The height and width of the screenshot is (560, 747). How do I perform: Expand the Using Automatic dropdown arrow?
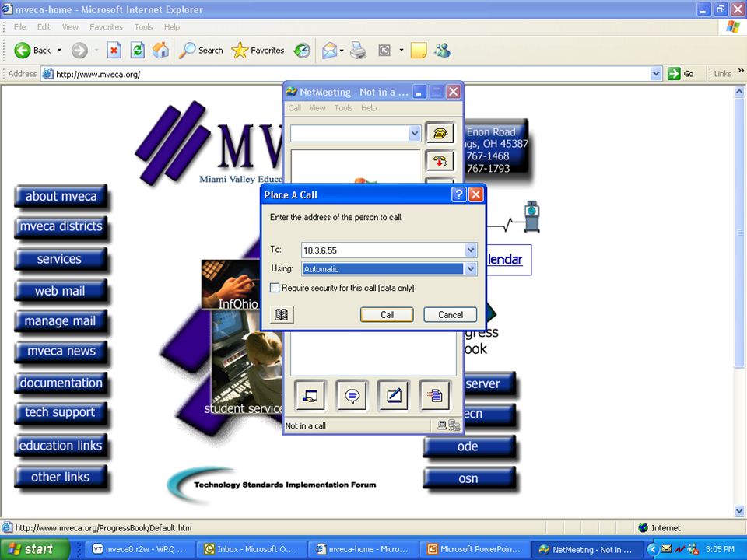coord(471,269)
